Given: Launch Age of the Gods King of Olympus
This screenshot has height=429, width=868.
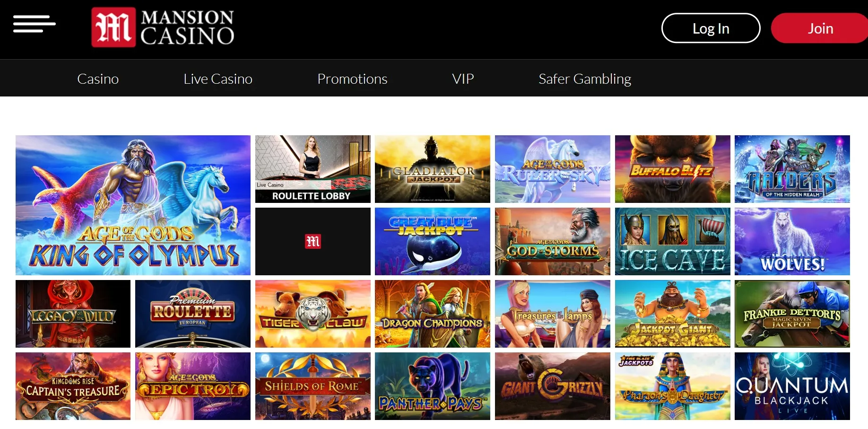Looking at the screenshot, I should point(133,205).
